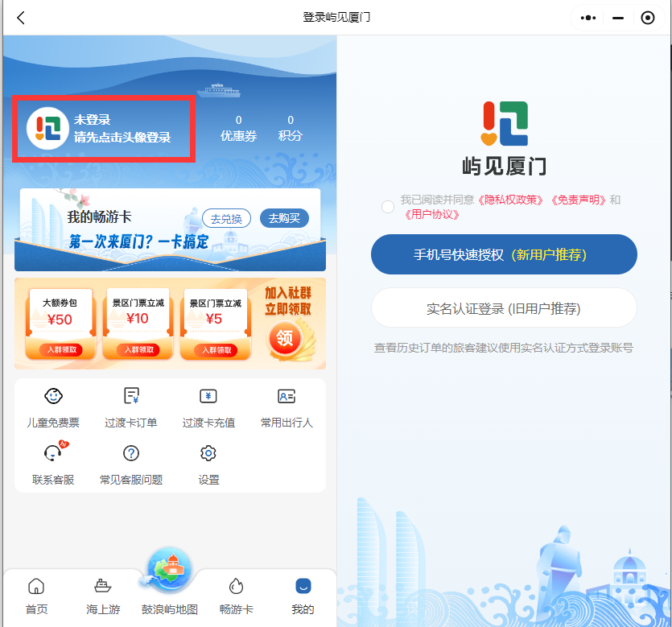
Task: Switch to 畅游卡 tab
Action: [x=236, y=596]
